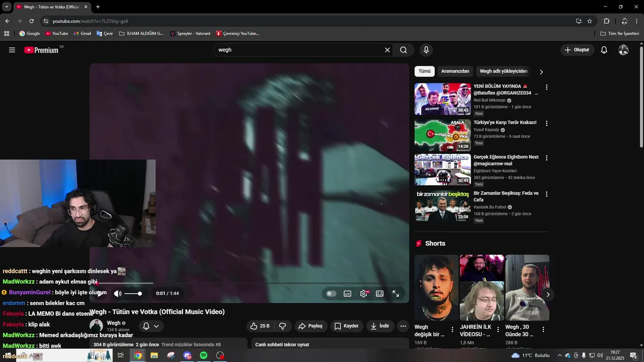This screenshot has width=644, height=362.
Task: Select 'Wegh adlı yükleyiciden' filter chip
Action: (x=504, y=71)
